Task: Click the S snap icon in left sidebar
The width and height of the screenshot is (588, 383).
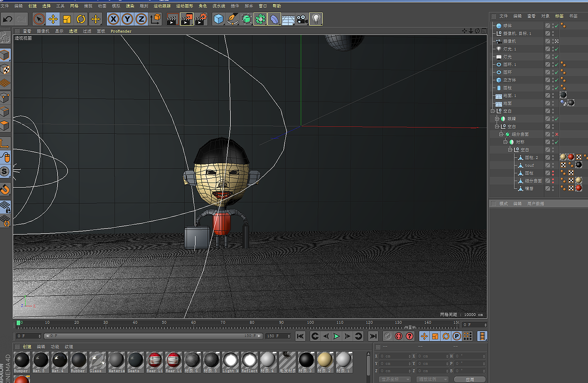Action: (5, 171)
